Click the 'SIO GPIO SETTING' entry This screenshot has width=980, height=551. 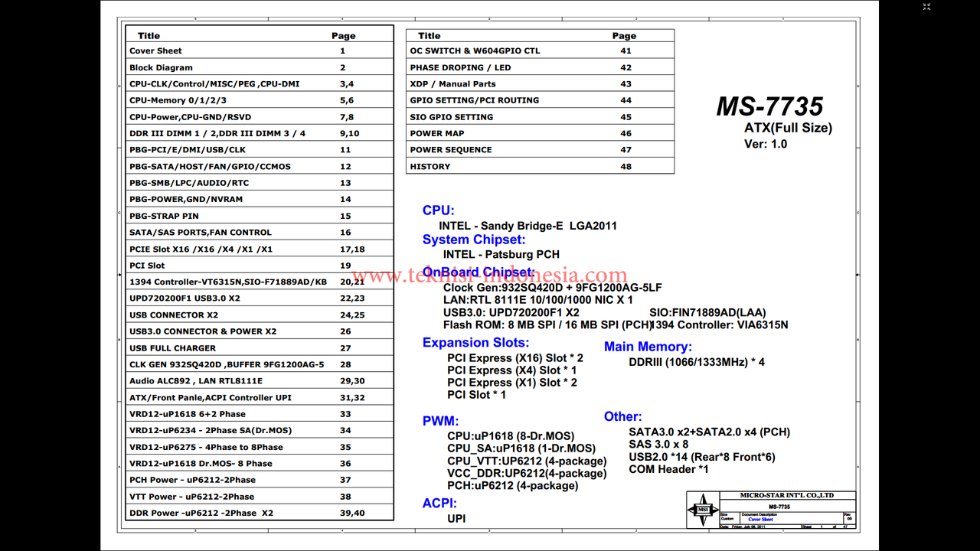540,117
